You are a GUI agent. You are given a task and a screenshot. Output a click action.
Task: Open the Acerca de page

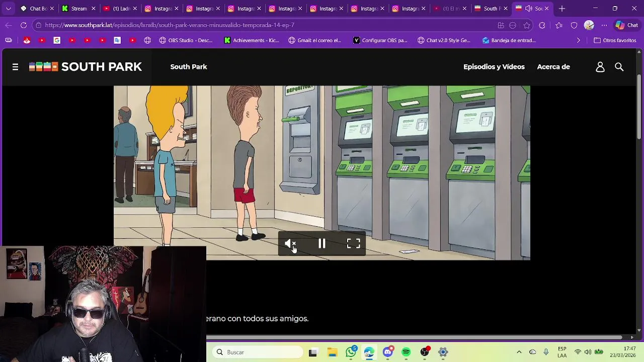(x=553, y=67)
